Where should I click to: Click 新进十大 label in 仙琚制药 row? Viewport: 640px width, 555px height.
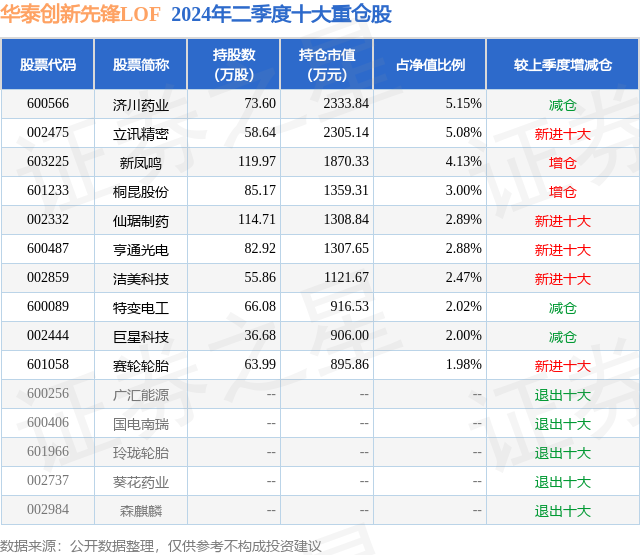click(x=563, y=221)
